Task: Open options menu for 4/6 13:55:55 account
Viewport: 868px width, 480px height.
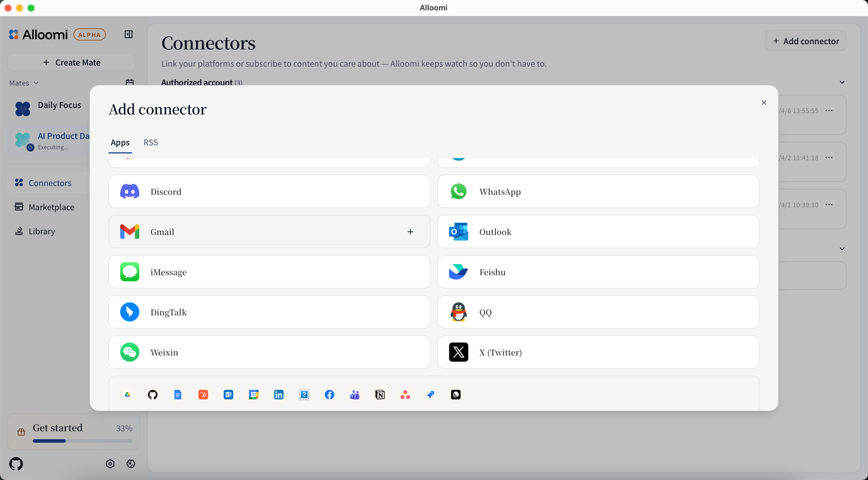Action: [829, 111]
